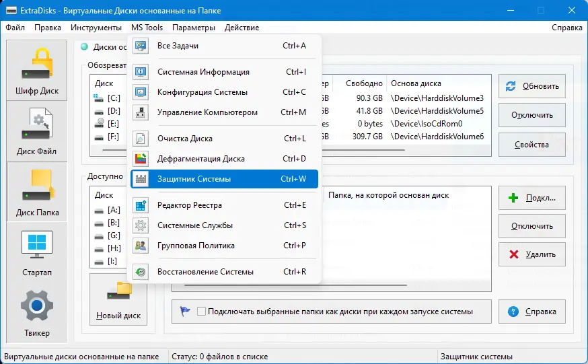588x364 pixels.
Task: Click the Новый диск button
Action: click(118, 299)
